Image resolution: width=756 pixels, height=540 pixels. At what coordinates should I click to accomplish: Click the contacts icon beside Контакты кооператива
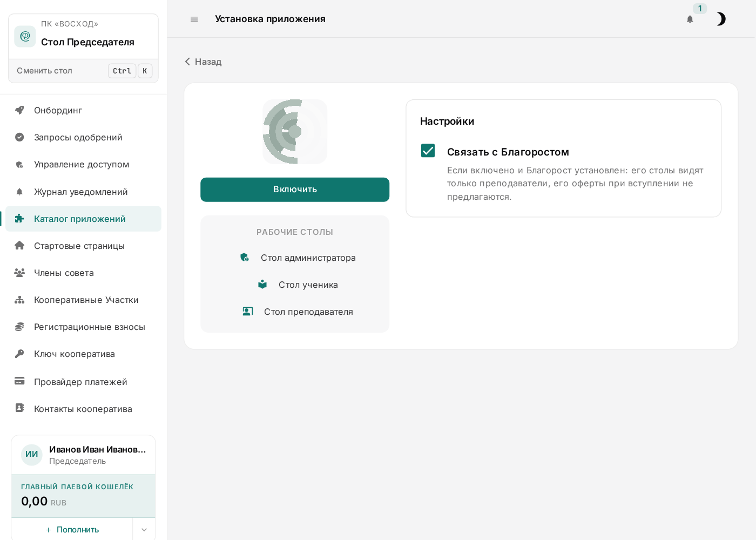19,408
